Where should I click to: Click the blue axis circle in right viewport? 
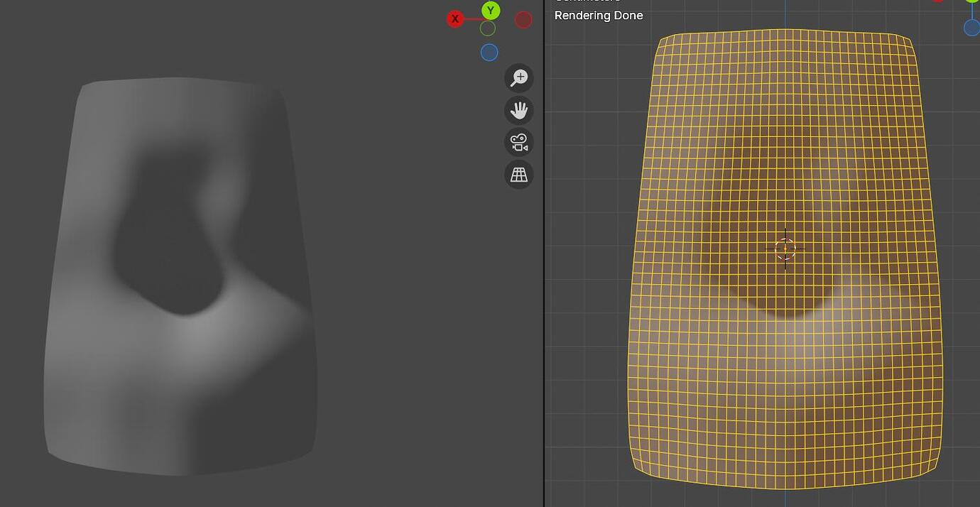(972, 28)
